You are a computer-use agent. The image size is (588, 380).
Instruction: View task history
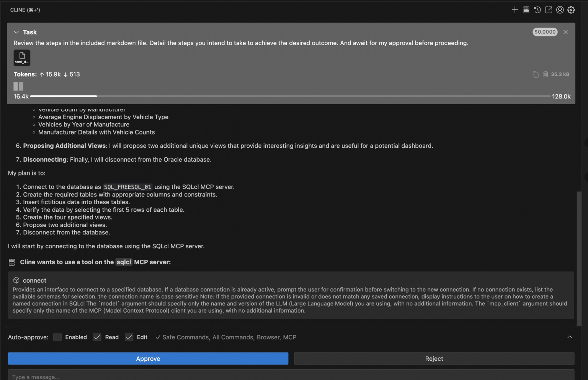pos(537,10)
